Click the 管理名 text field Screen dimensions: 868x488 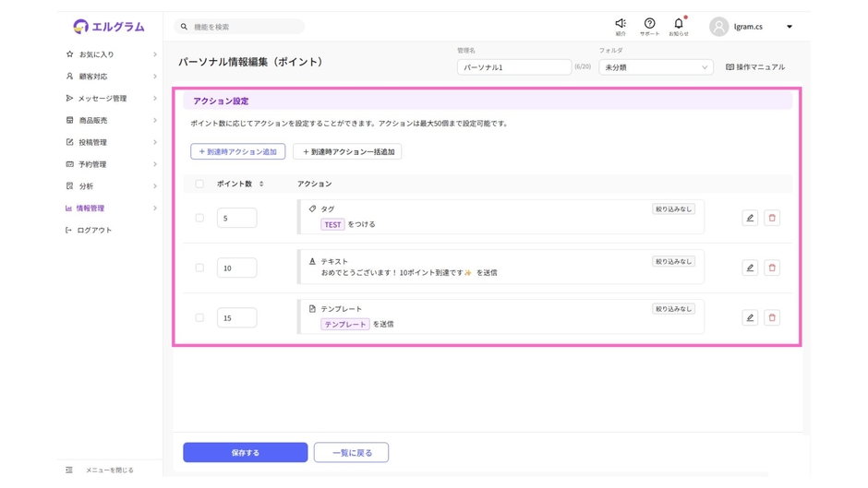point(513,67)
